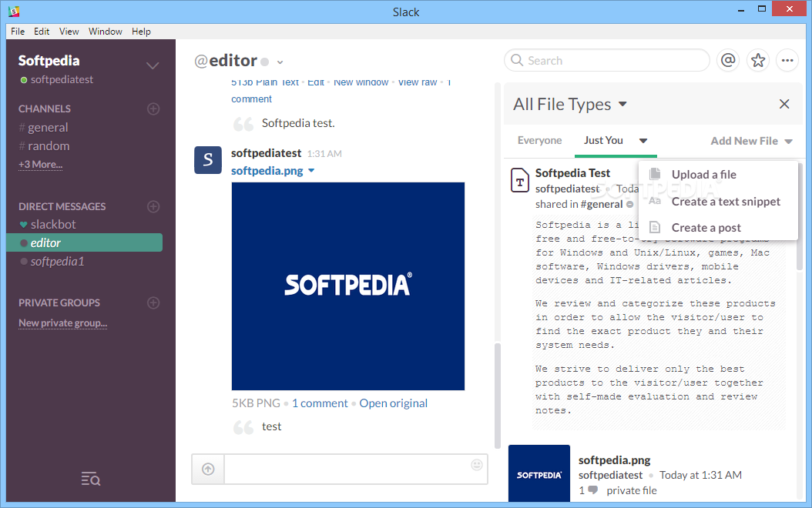Open the emoji picker smiley icon

coord(476,465)
